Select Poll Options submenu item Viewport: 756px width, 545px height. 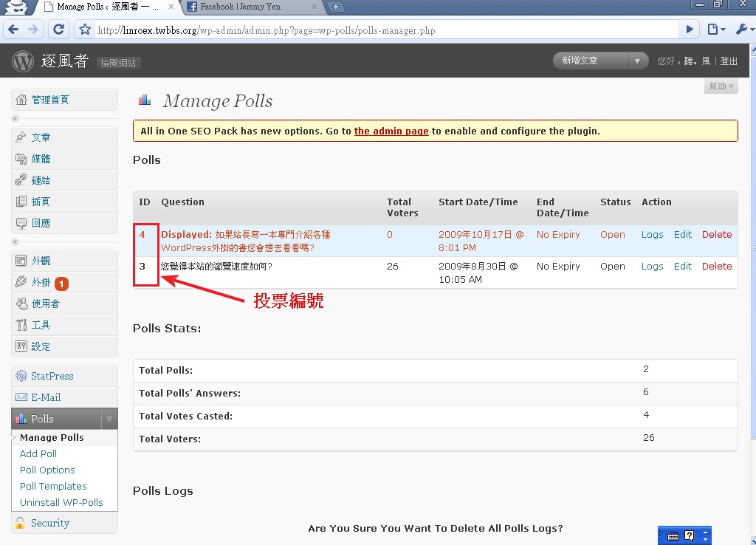point(47,470)
